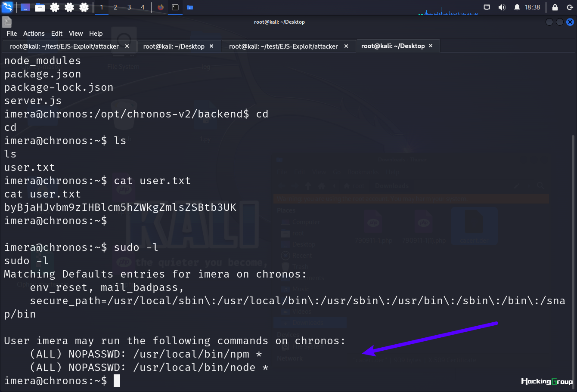
Task: Launch Firefox from the panel
Action: (161, 7)
